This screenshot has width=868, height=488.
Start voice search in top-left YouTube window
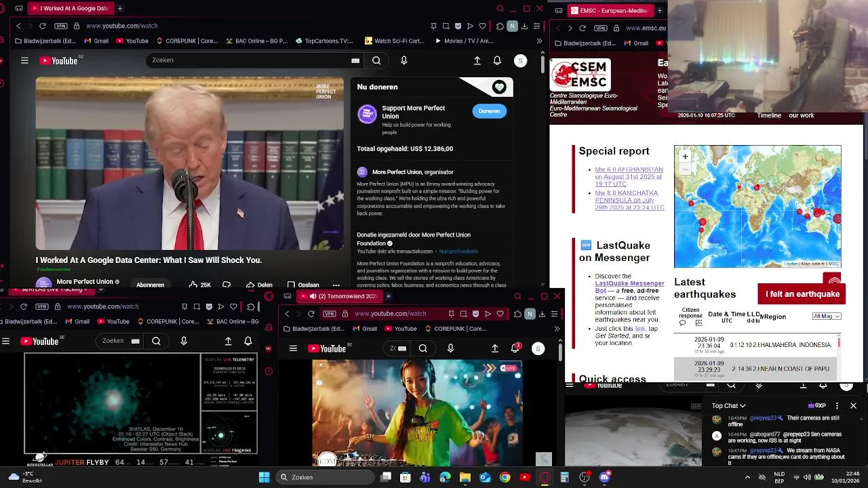(404, 60)
